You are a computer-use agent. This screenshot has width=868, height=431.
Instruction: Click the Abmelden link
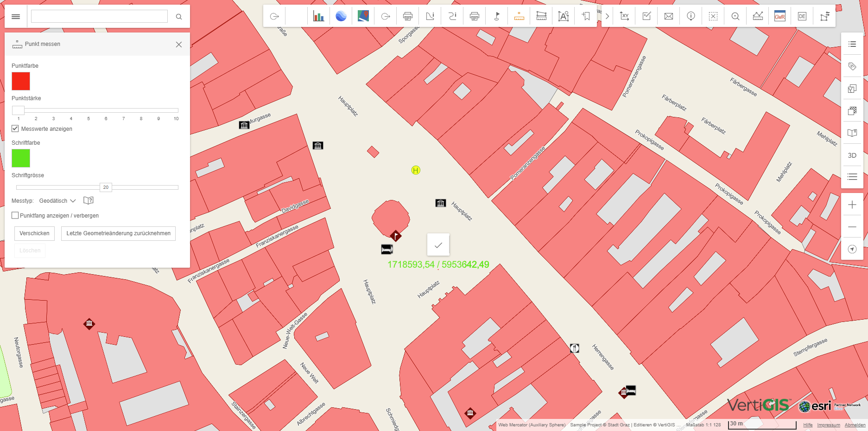(854, 425)
